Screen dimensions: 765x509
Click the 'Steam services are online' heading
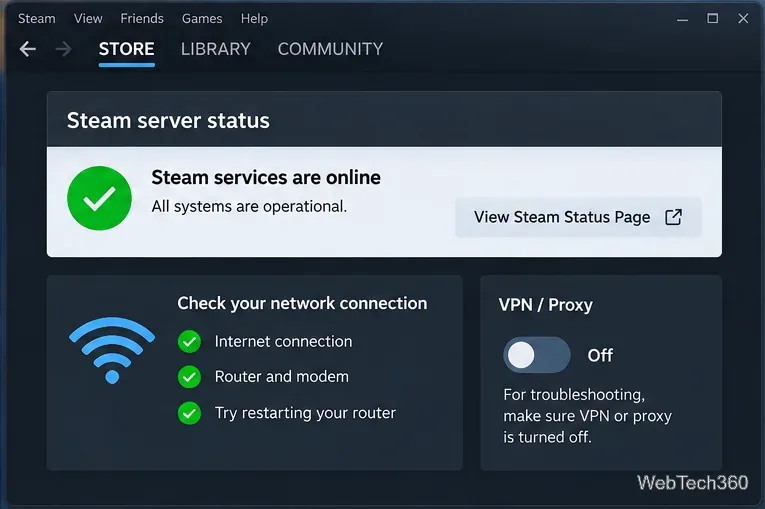pos(266,178)
